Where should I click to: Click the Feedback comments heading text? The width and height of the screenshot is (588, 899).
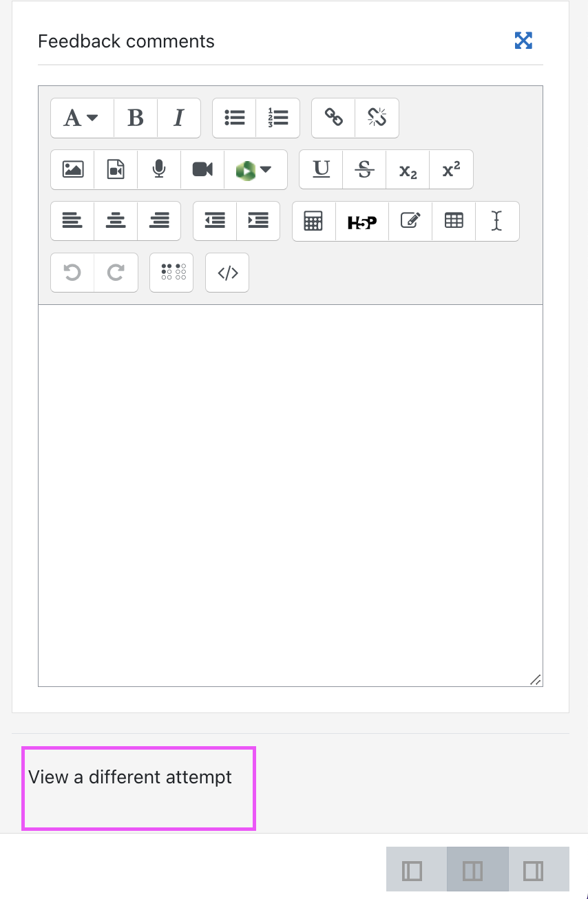126,41
